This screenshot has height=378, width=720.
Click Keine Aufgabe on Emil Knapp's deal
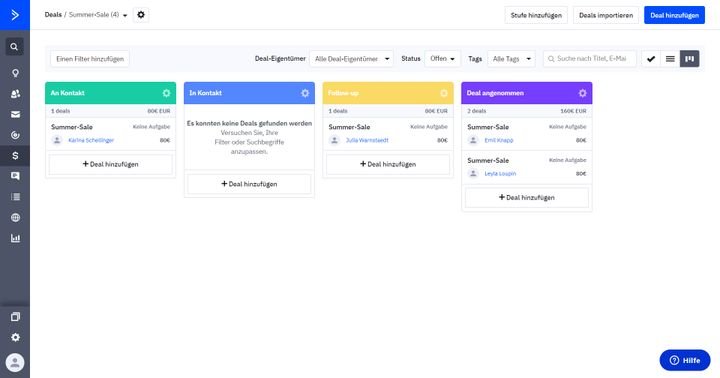(x=568, y=127)
